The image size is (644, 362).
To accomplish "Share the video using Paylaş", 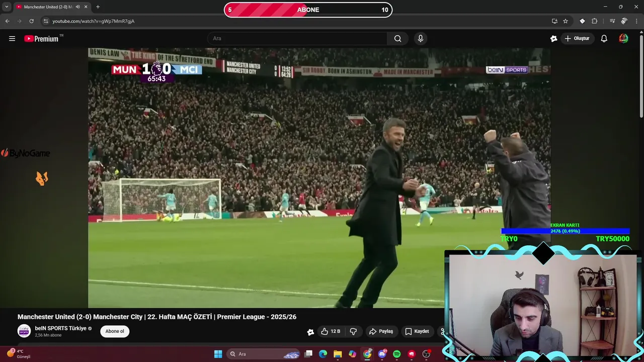I will [x=381, y=331].
